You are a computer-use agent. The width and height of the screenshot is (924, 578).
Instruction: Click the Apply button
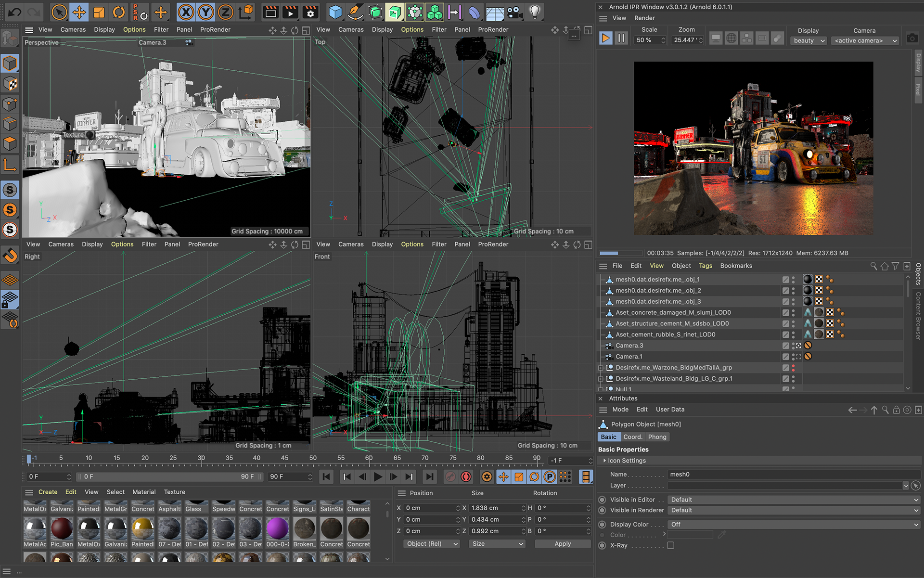point(562,544)
